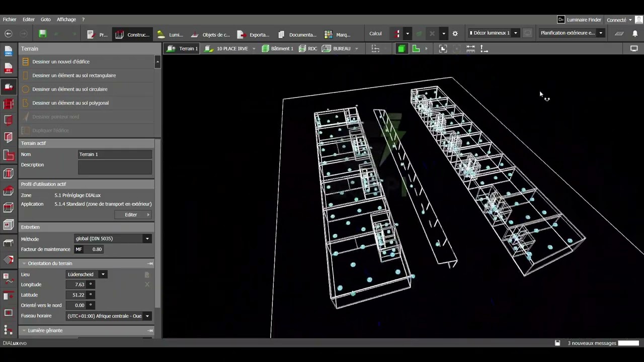Switch to 3D view with green cube

(401, 49)
